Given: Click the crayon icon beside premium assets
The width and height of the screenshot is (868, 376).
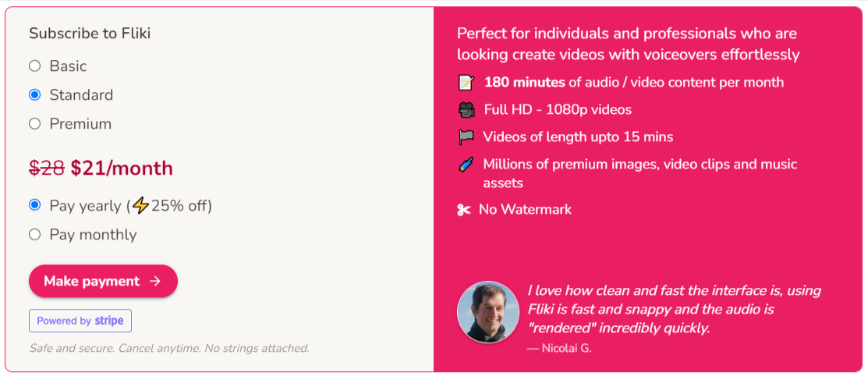Looking at the screenshot, I should click(x=466, y=165).
